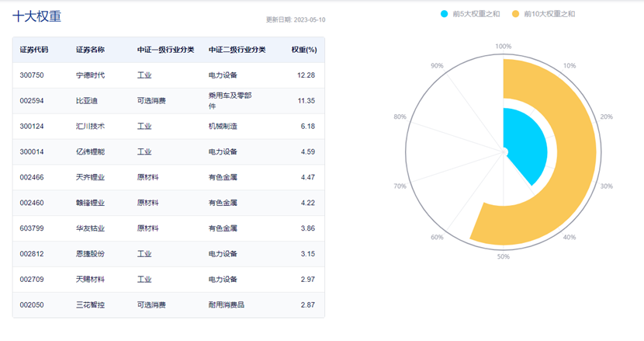Click weight value 4.22
The height and width of the screenshot is (341, 644).
307,203
